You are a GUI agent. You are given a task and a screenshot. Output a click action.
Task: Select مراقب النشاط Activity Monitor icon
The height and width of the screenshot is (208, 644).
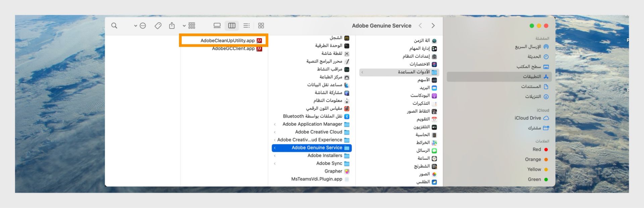[x=347, y=69]
